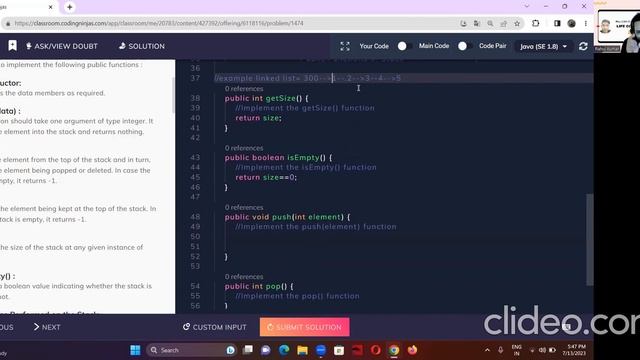Screen dimensions: 640x360
Task: Click '0 references' above the isEmpty method
Action: click(244, 148)
